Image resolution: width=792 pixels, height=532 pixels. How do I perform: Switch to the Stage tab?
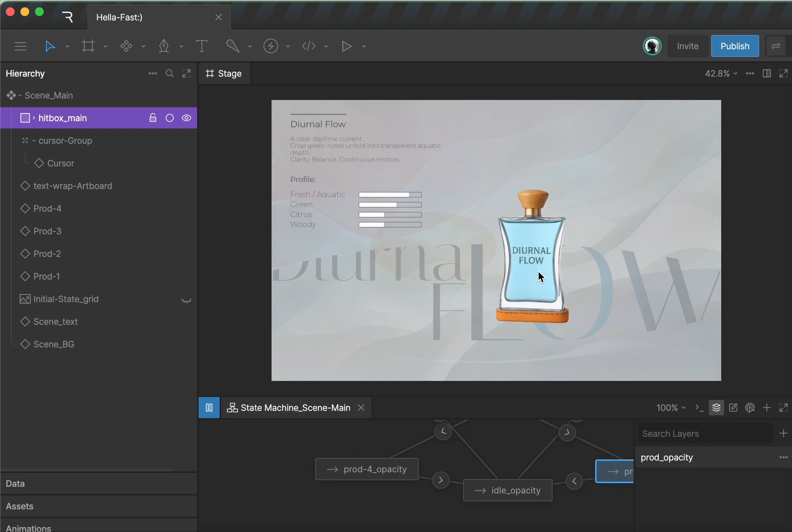coord(224,74)
